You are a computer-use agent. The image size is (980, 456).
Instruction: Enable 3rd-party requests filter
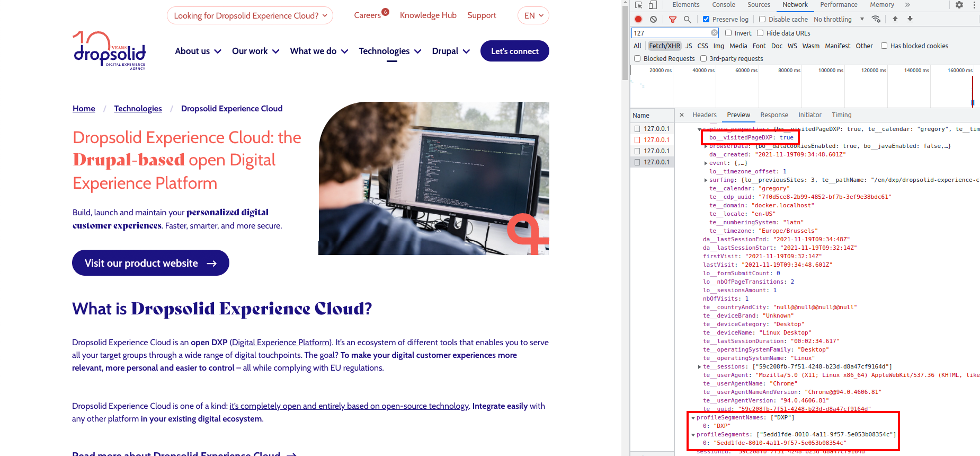pos(703,58)
